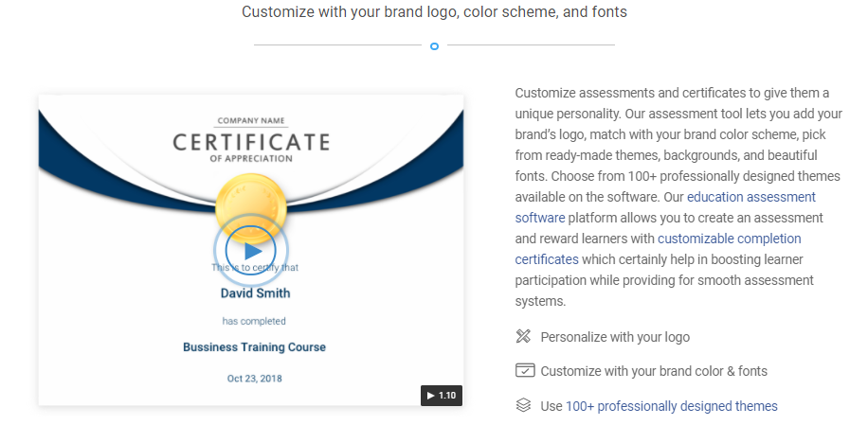Click the Business Training Course text

254,347
